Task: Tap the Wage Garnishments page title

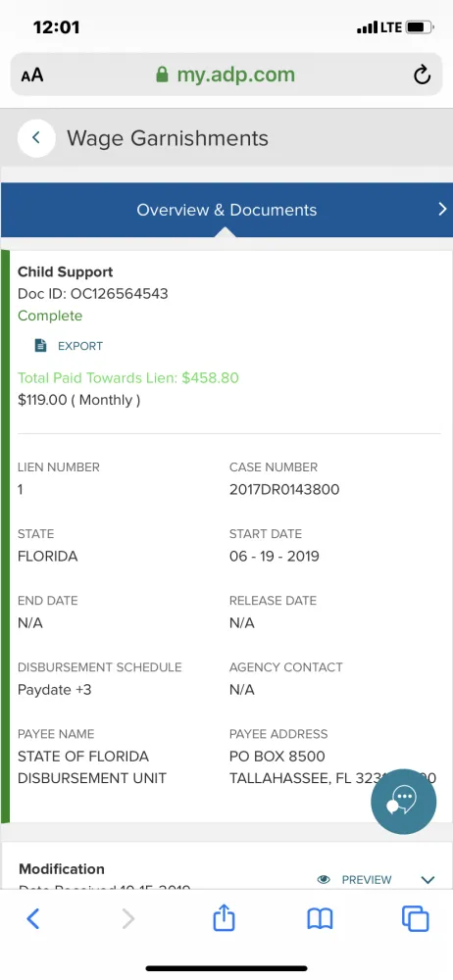Action: click(x=168, y=138)
